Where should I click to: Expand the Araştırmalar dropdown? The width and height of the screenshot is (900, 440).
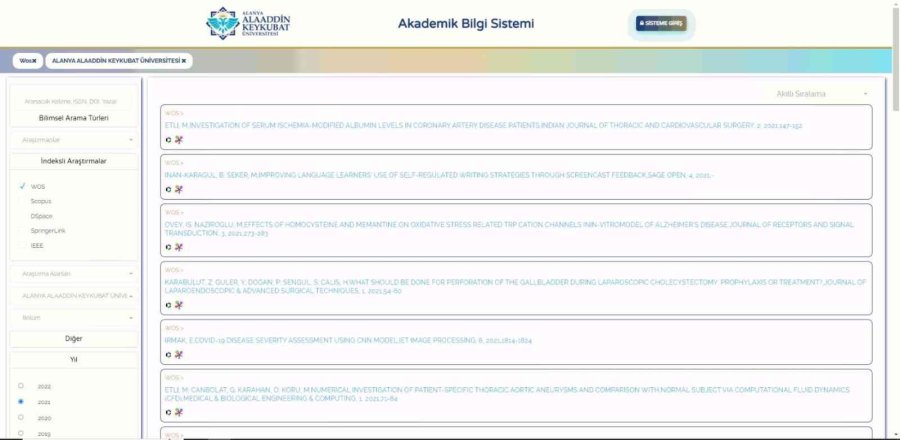(x=74, y=140)
